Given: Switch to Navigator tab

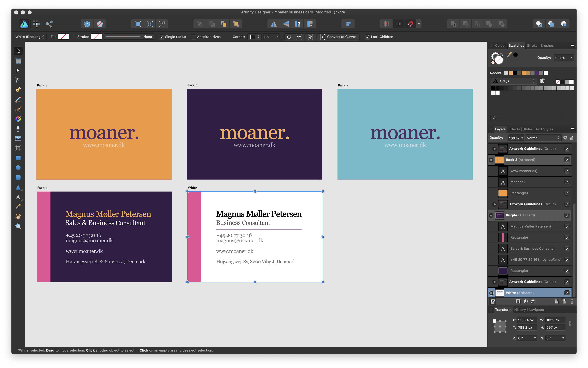Looking at the screenshot, I should click(536, 310).
